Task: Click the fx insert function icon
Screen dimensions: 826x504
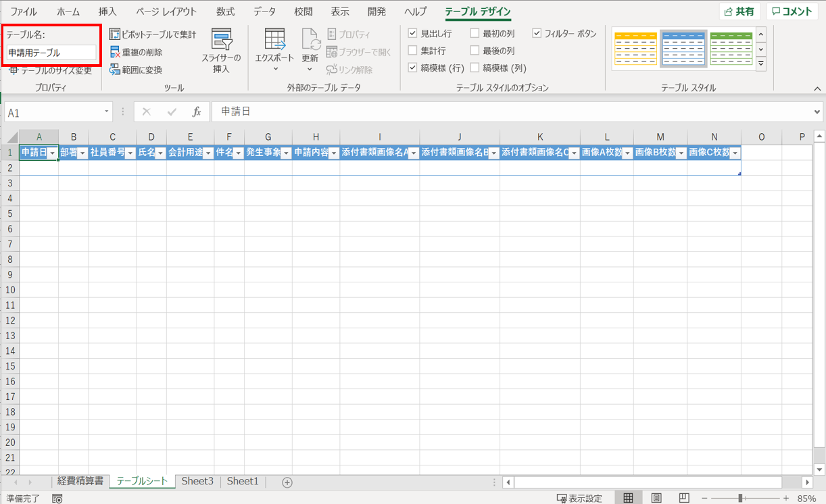Action: (x=197, y=112)
